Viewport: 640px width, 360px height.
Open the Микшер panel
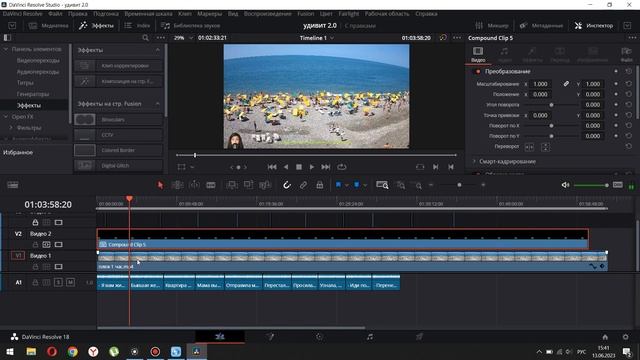pos(492,25)
